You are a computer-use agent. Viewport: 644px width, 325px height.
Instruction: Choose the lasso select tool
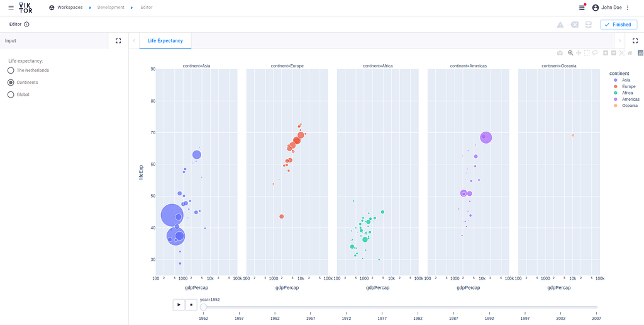[595, 53]
